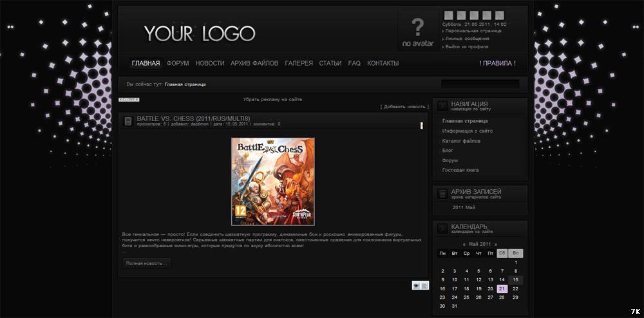Open the АРХИВ ФАЙЛОВ menu item
Screen dimensions: 644x318
pyautogui.click(x=254, y=63)
